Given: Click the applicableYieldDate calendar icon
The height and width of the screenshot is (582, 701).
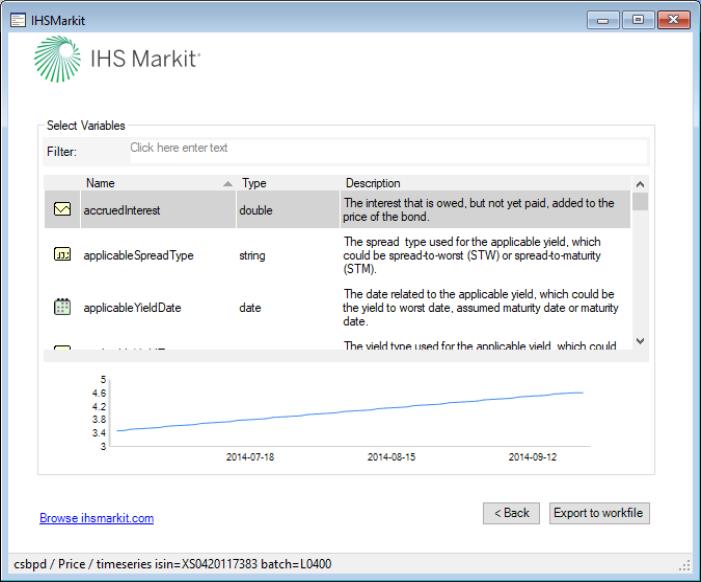Looking at the screenshot, I should 60,309.
